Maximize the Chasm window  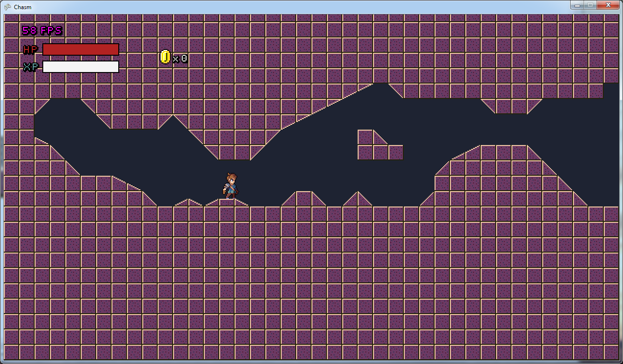pos(590,5)
